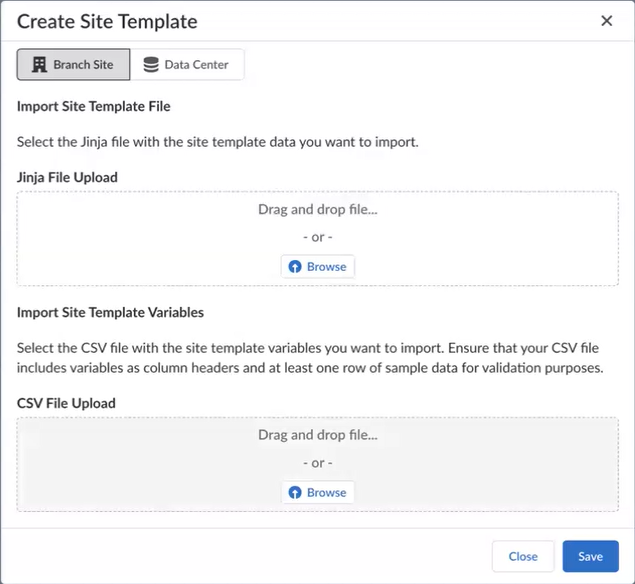Browse for a Jinja template file
635x584 pixels.
click(x=317, y=267)
